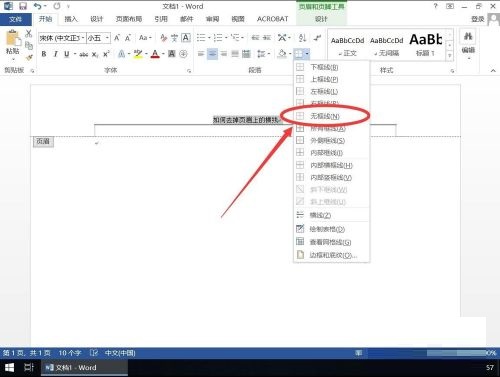Viewport: 500px width, 377px height.
Task: Click the Copy icon under scissors
Action: [29, 45]
